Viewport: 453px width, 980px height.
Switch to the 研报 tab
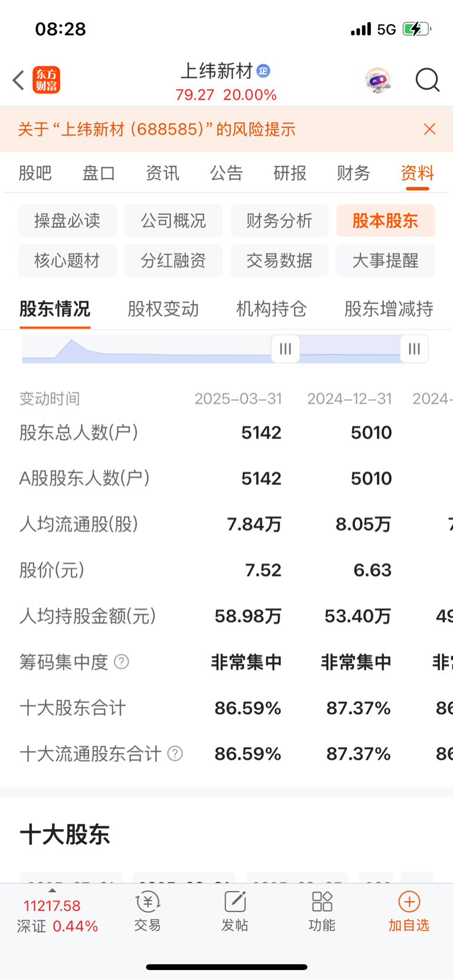[290, 173]
